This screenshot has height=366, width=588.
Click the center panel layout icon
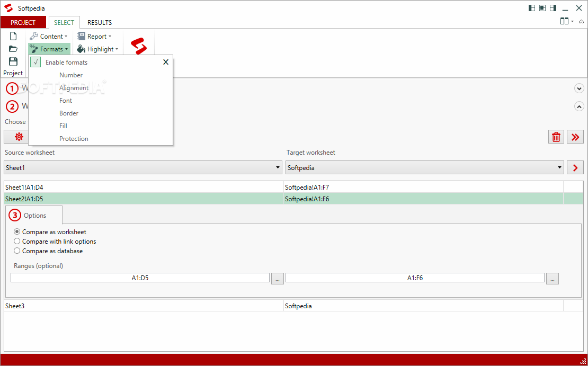542,8
